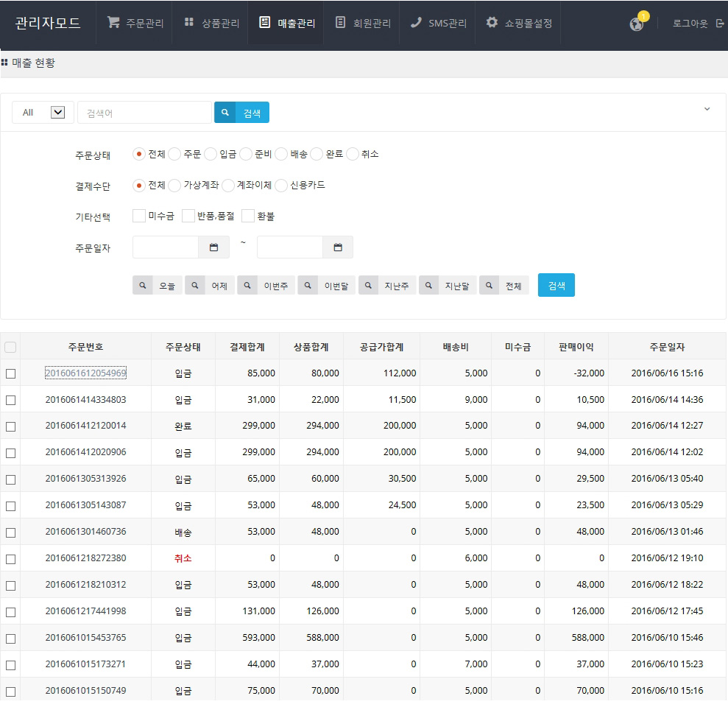The width and height of the screenshot is (728, 707).
Task: Click the blue 검색 button under date filters
Action: [x=556, y=285]
